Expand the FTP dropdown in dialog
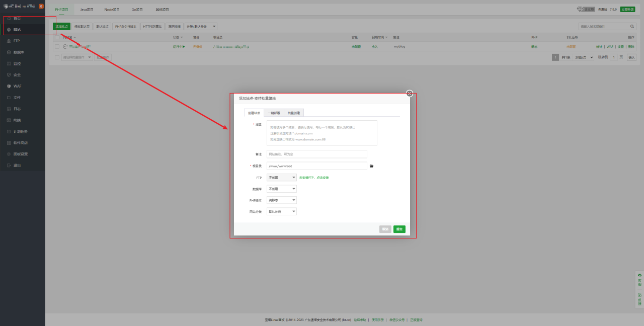 coord(281,178)
